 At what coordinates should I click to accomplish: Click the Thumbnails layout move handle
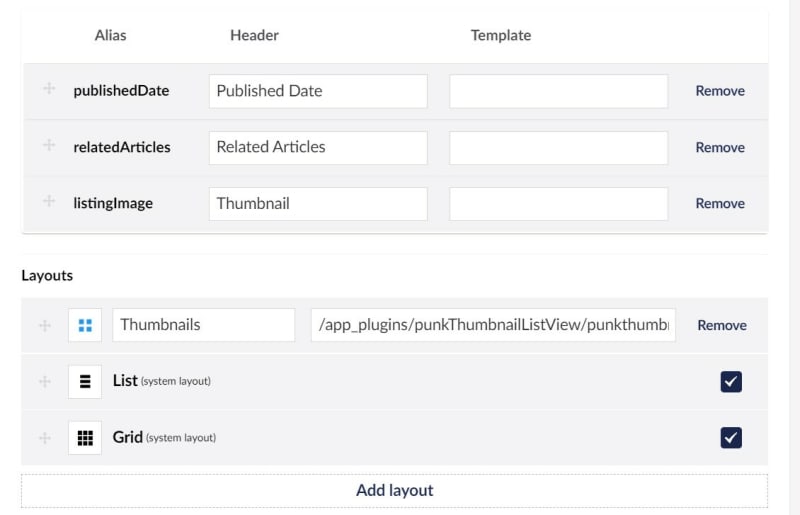45,326
